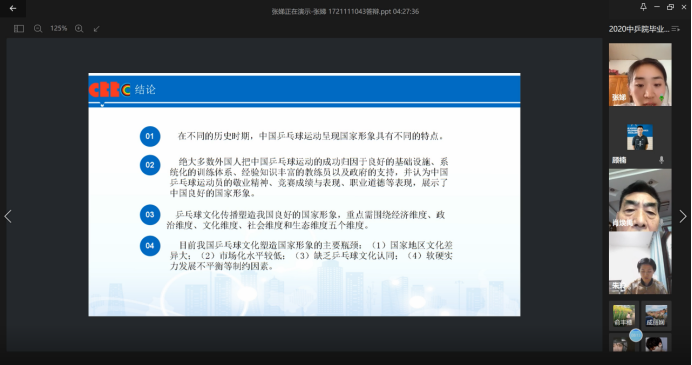This screenshot has height=365, width=692.
Task: Restore the window with the overlap-squares icon
Action: (670, 7)
